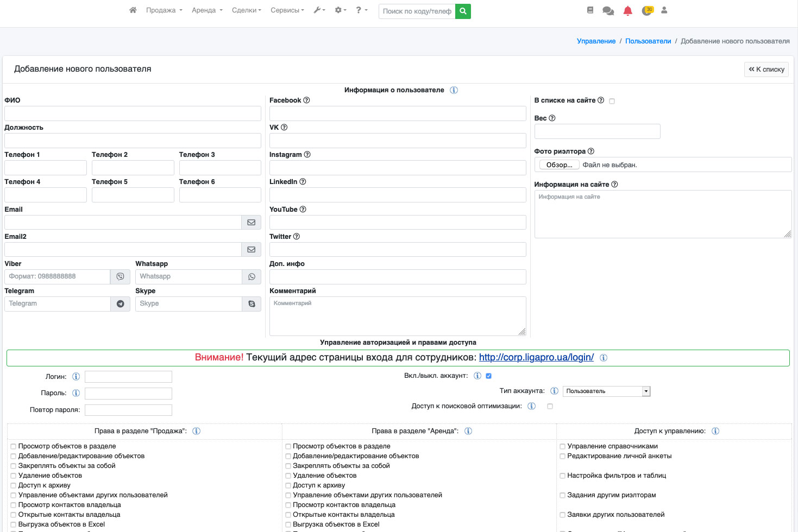Check 'Управление справочниками' access option

562,447
